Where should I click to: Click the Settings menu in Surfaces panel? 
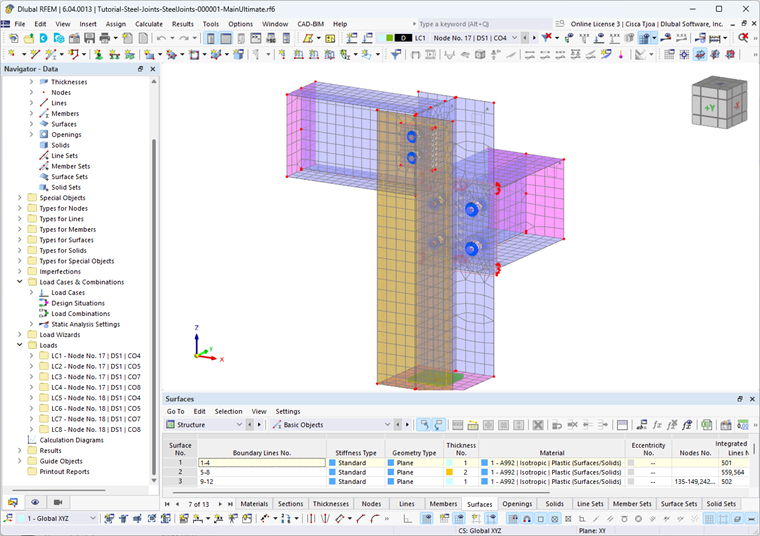287,411
